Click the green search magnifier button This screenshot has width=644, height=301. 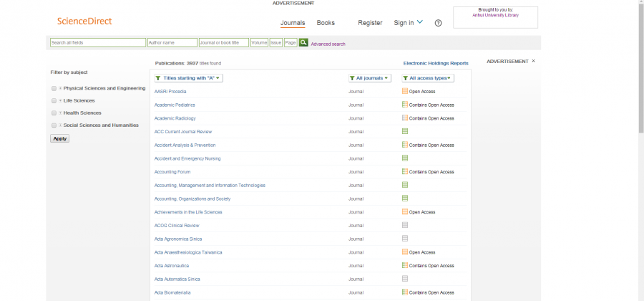pyautogui.click(x=303, y=42)
